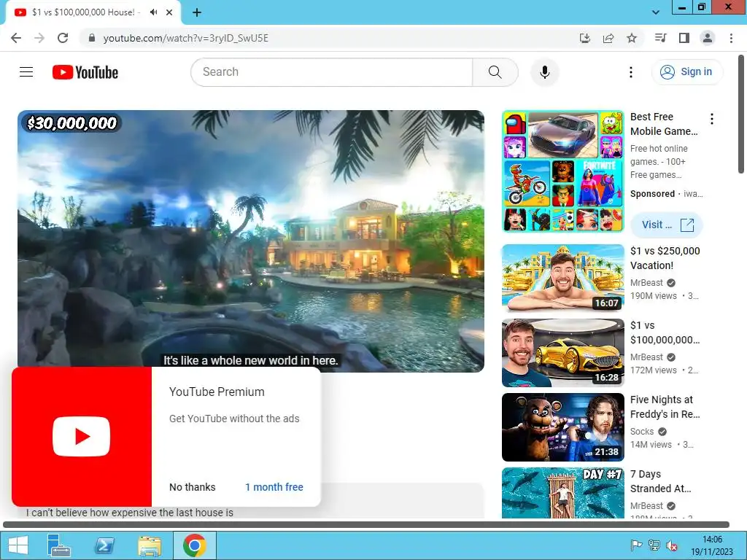This screenshot has width=747, height=560.
Task: Open the gold car $1 vs $100,000,000 thumbnail
Action: click(563, 353)
